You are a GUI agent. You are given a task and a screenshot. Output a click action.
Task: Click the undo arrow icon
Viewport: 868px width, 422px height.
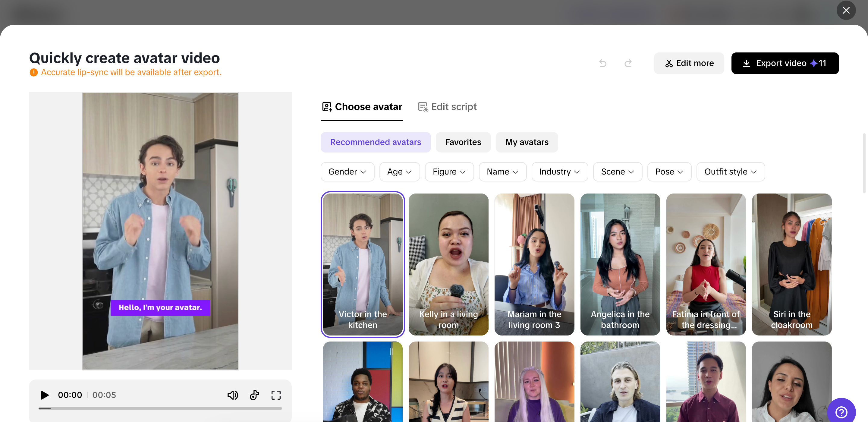[x=603, y=63]
